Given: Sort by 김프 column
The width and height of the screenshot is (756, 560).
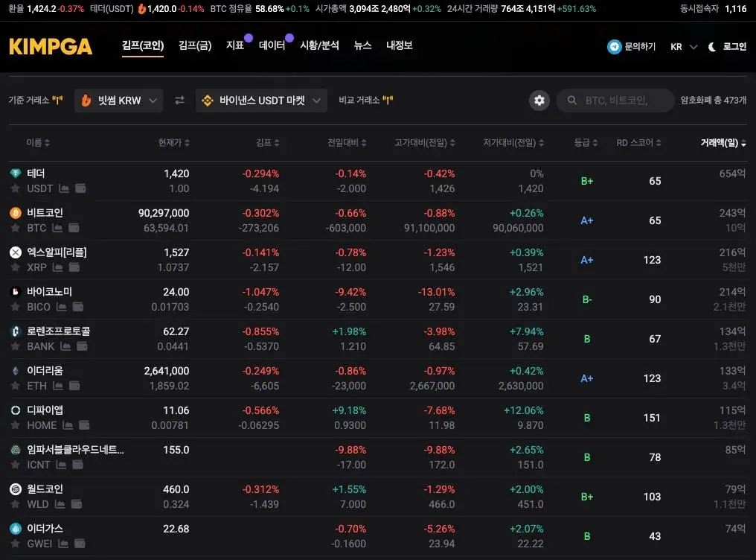Looking at the screenshot, I should click(x=268, y=143).
